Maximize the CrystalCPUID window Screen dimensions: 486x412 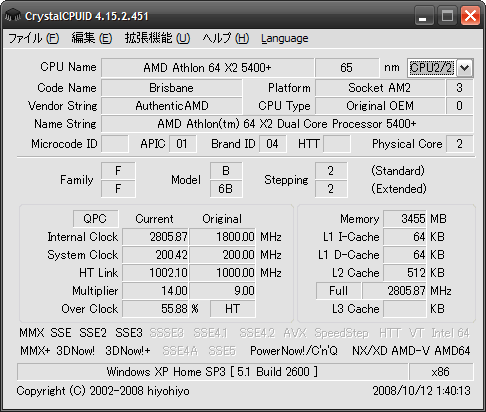[447, 16]
